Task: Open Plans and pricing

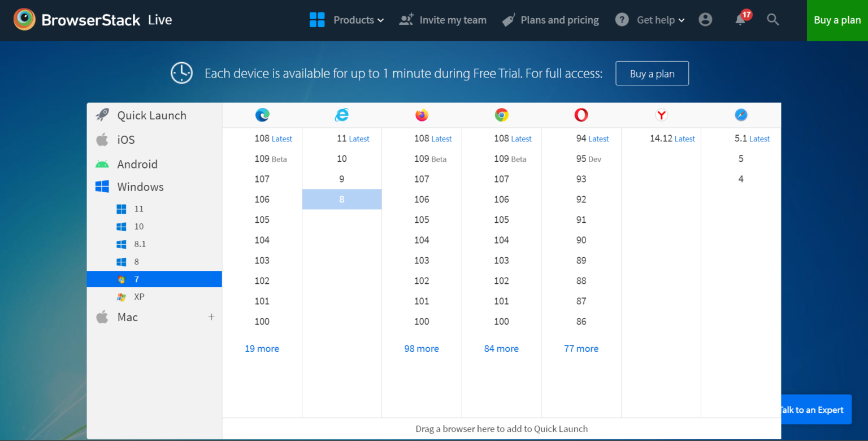Action: coord(550,19)
